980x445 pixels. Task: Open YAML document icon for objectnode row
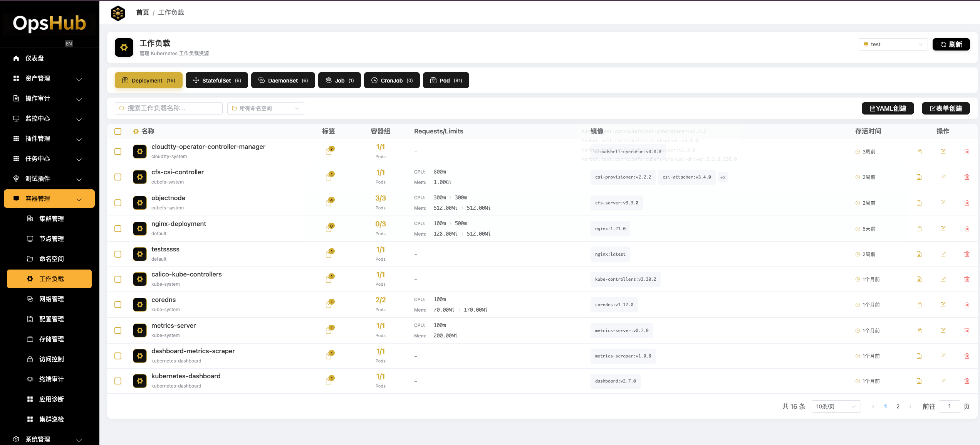[x=919, y=203]
